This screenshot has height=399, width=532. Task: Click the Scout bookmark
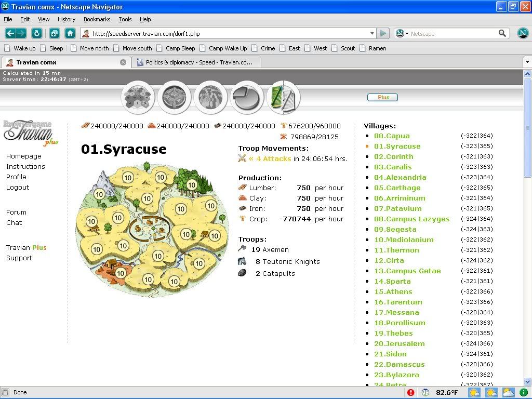pos(343,48)
